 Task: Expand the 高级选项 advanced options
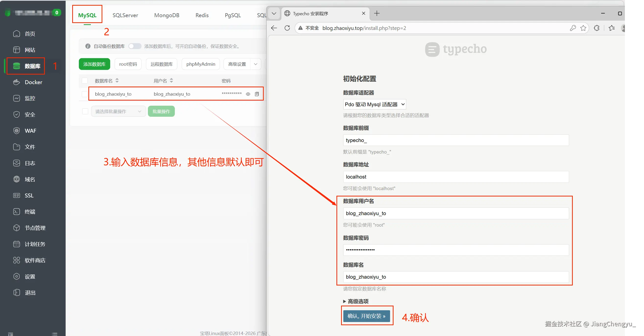coord(356,301)
